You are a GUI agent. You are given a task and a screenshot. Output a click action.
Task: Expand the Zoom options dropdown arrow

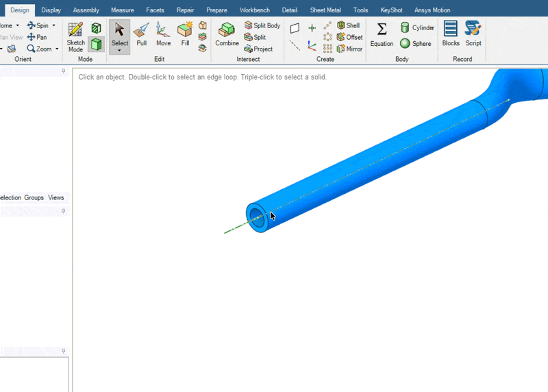(58, 49)
